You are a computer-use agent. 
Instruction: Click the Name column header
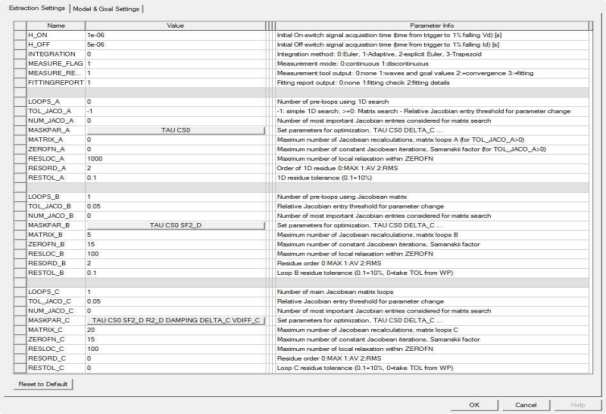click(x=56, y=26)
